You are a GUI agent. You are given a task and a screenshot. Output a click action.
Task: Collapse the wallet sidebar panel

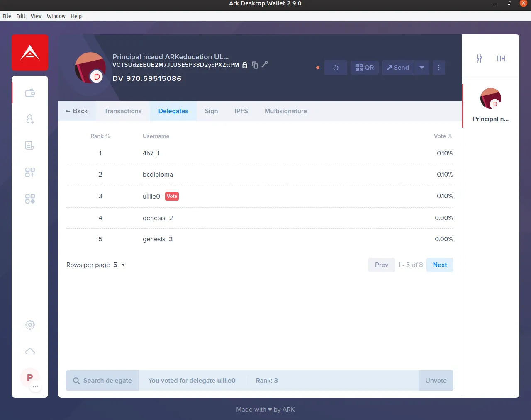pyautogui.click(x=501, y=58)
